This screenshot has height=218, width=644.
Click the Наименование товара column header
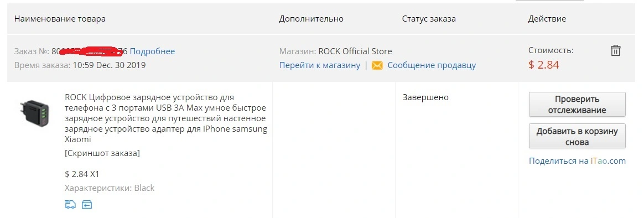(x=60, y=19)
